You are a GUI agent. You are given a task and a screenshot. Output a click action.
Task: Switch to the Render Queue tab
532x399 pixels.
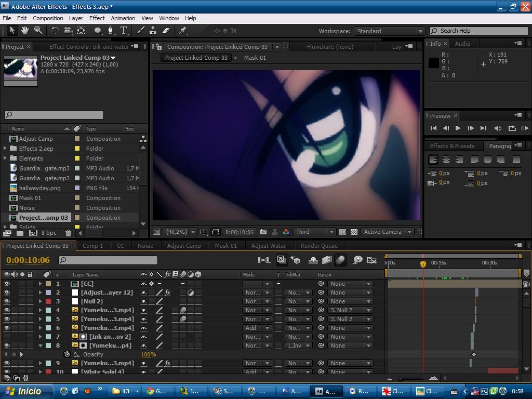point(319,246)
